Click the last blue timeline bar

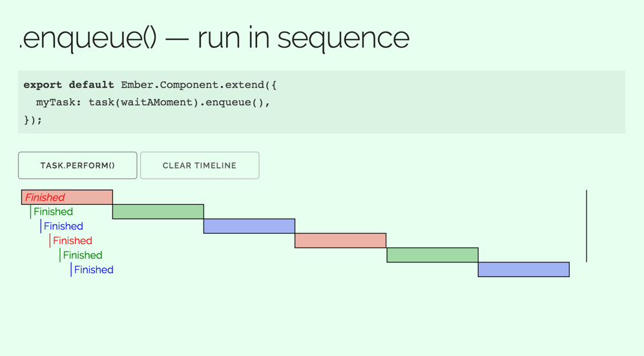click(524, 269)
